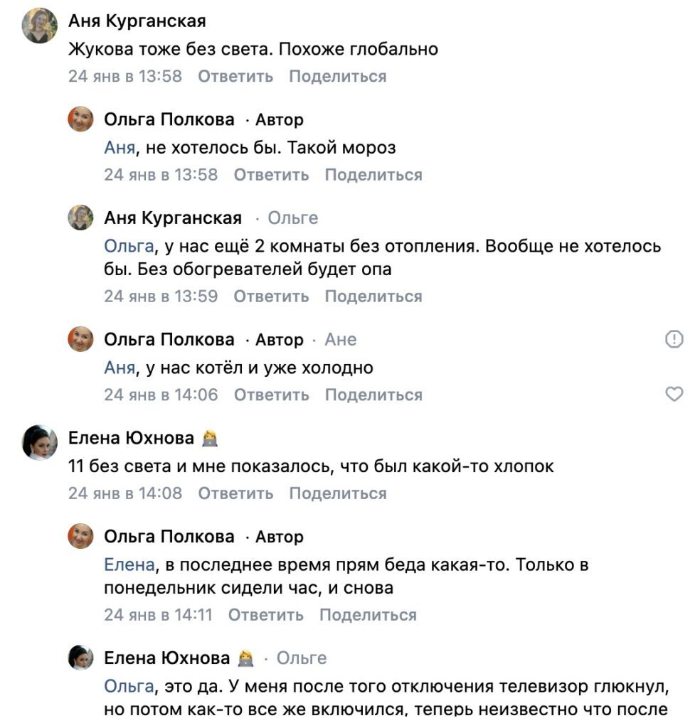Image resolution: width=700 pixels, height=728 pixels.
Task: Open Елена Юхнова's name link
Action: pyautogui.click(x=132, y=439)
